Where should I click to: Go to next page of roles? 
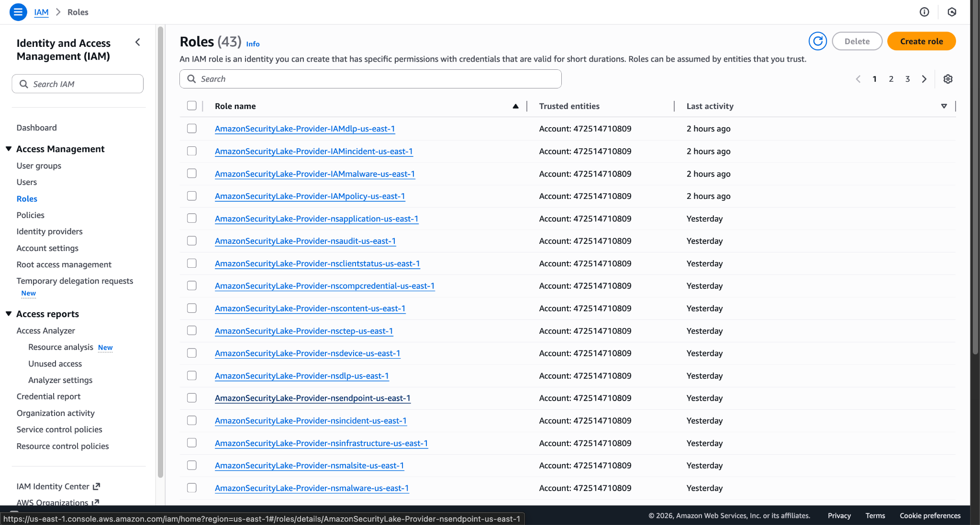pos(924,79)
